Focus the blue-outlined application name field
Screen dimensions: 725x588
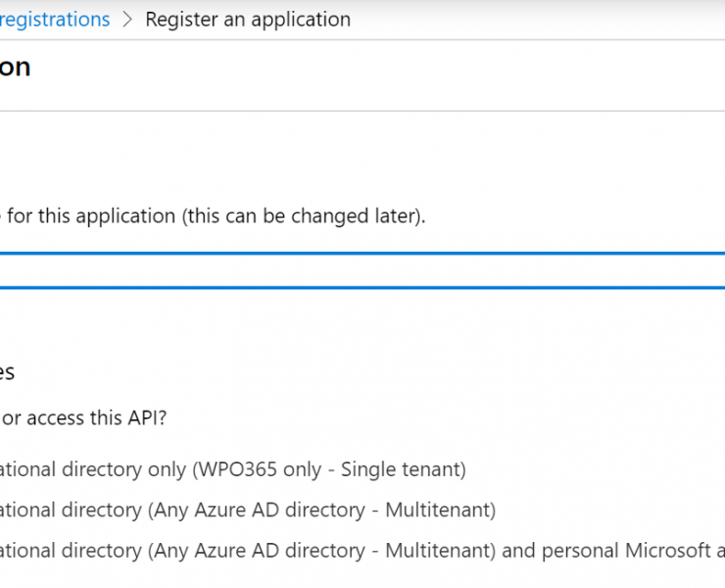362,270
